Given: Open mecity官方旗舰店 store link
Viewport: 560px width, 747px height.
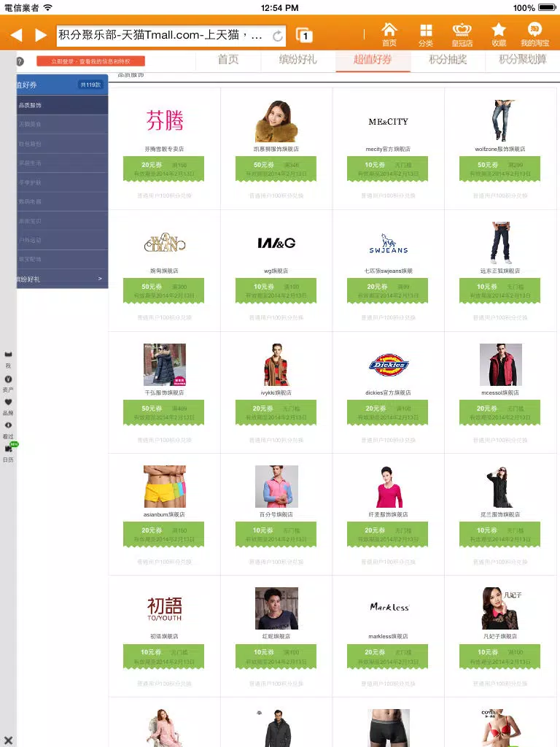Looking at the screenshot, I should pyautogui.click(x=388, y=149).
